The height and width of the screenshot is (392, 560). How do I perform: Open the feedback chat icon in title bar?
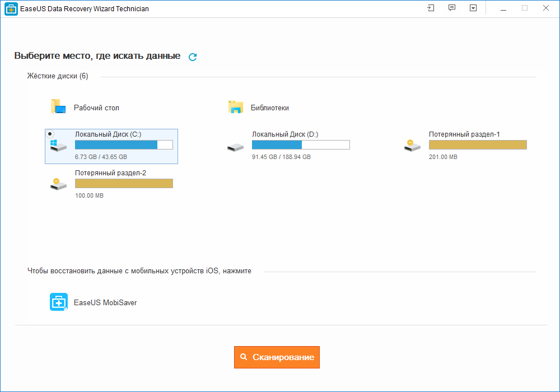(452, 8)
